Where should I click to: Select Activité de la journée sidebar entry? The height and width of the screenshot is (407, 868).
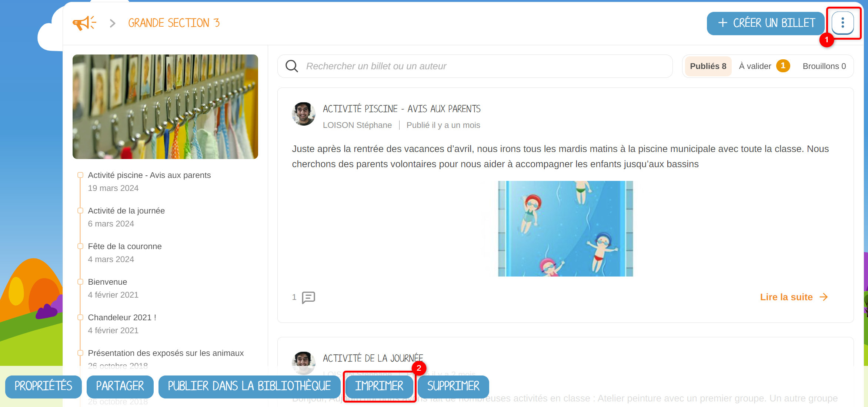(x=126, y=211)
